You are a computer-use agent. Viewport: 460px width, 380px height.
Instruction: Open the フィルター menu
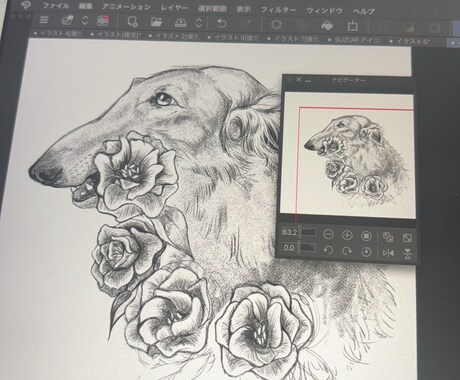278,10
